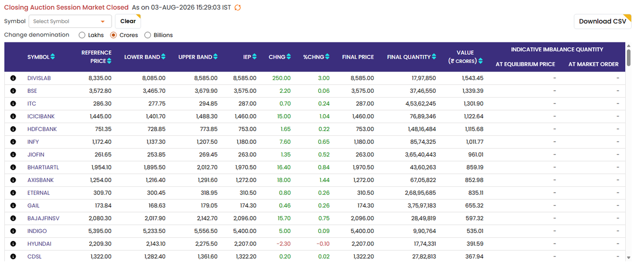
Task: Open info icon for ICICIBANK row
Action: 13,116
